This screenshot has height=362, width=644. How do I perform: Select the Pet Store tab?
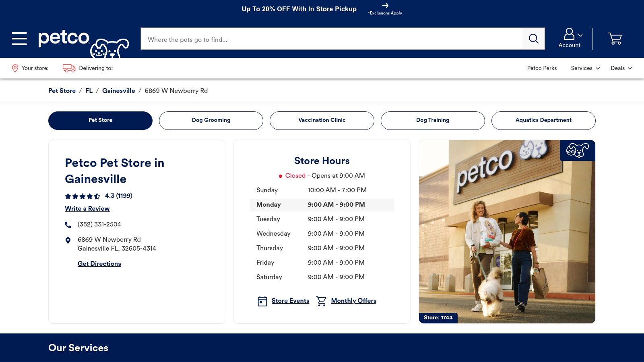[x=100, y=121]
